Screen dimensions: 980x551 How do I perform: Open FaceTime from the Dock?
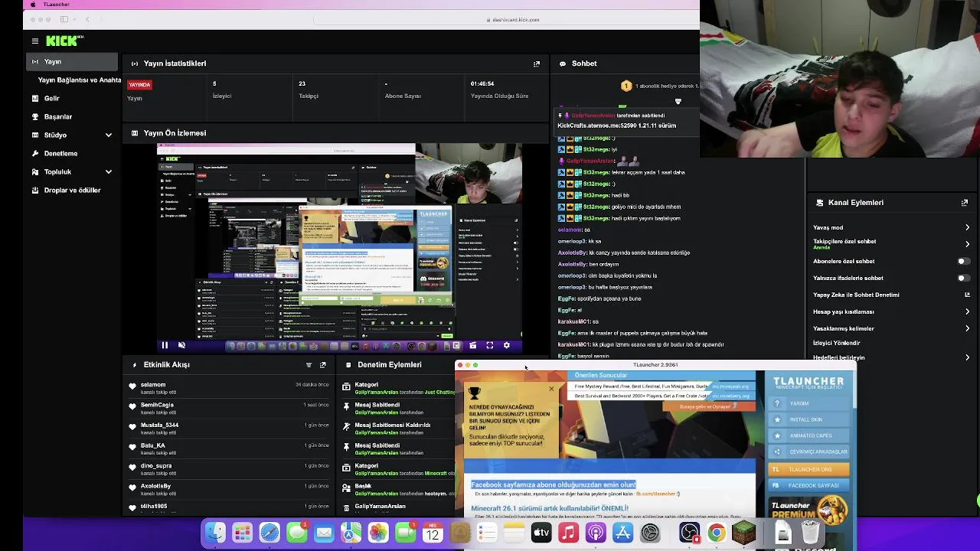(406, 533)
